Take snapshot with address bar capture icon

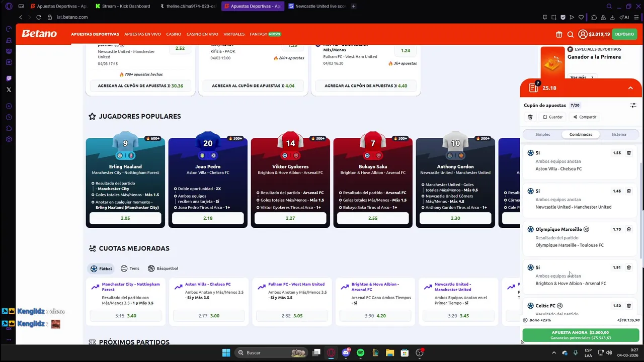(554, 17)
